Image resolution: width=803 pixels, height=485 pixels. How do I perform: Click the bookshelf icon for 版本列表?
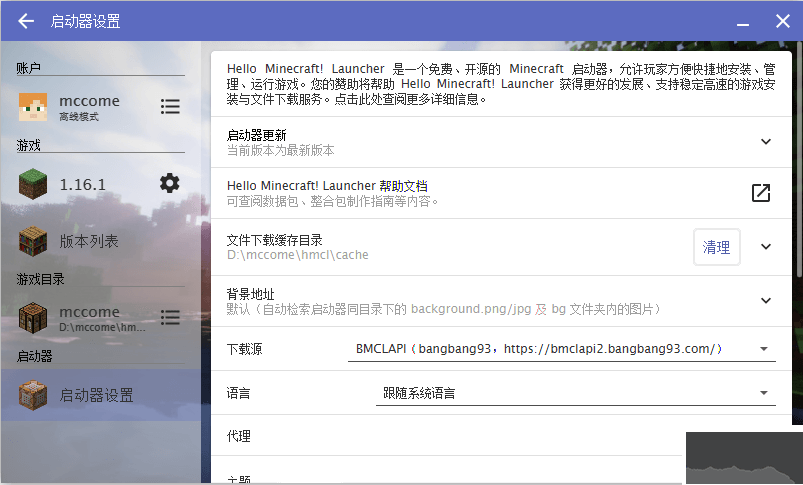coord(33,241)
